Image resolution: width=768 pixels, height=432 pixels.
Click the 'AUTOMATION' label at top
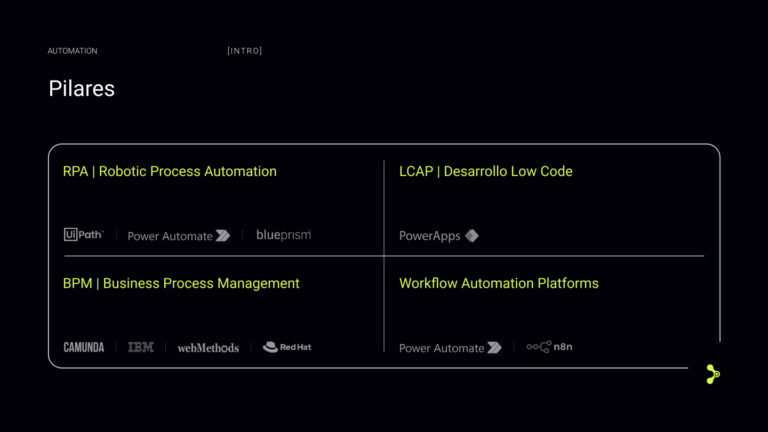coord(72,51)
